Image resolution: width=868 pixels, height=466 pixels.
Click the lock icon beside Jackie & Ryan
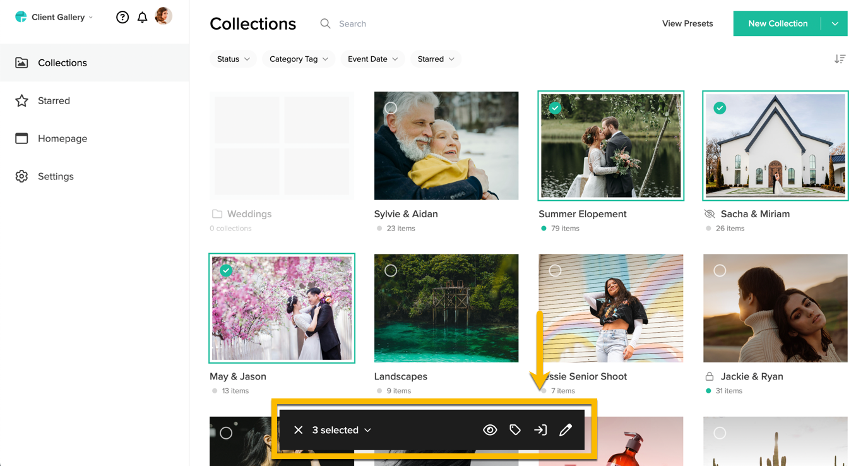[x=710, y=376]
